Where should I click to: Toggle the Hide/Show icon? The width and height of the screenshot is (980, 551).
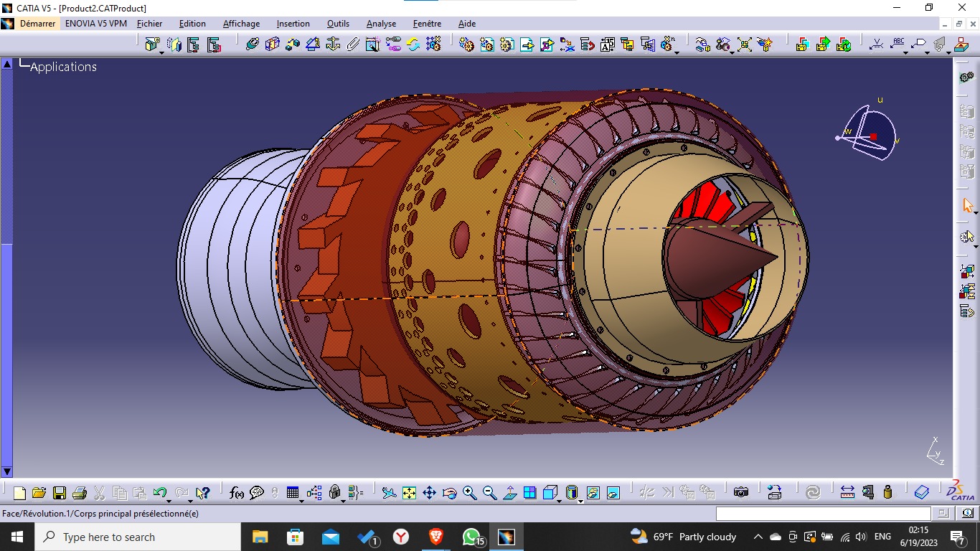(x=593, y=493)
